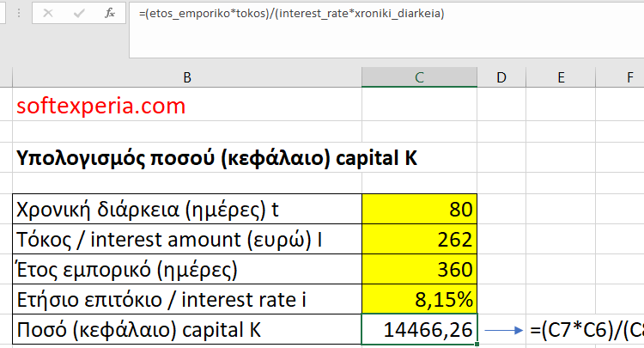Select the 'Έτος εμπορικό (ημέρες)' label cell

click(x=187, y=269)
